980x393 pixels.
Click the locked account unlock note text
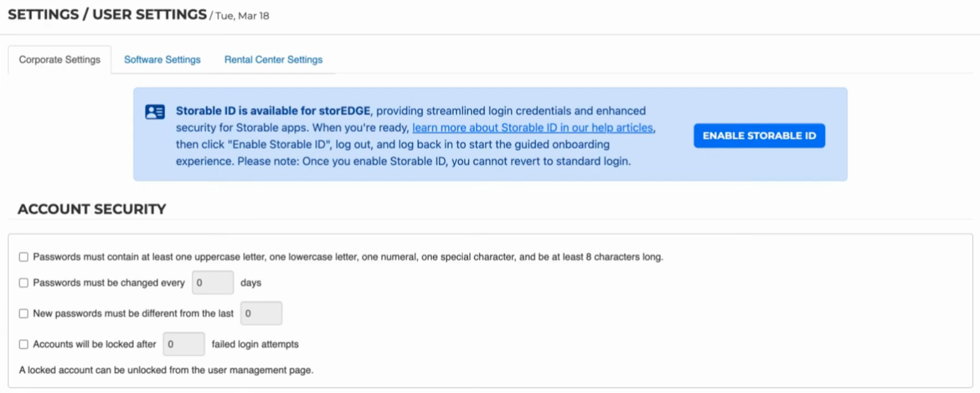click(x=166, y=370)
